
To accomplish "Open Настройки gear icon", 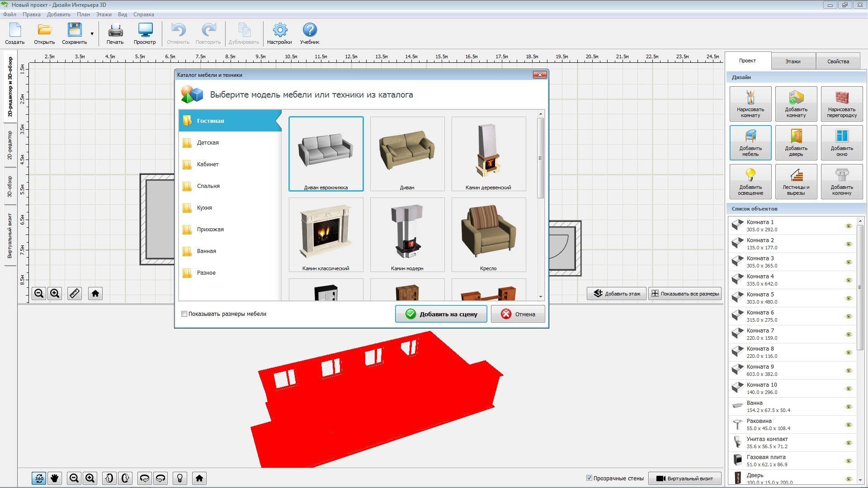I will coord(279,33).
